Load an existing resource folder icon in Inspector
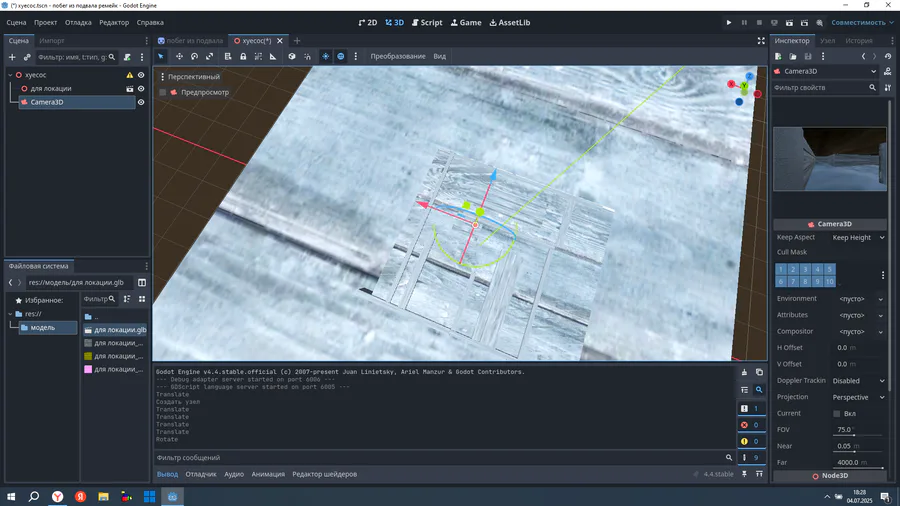This screenshot has width=900, height=506. 793,56
